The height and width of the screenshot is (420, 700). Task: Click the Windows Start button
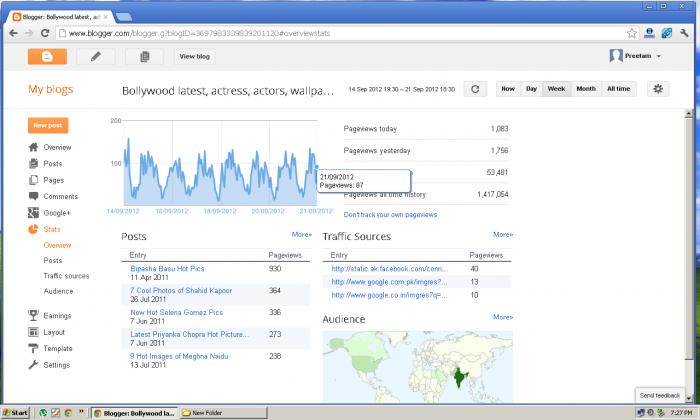16,413
